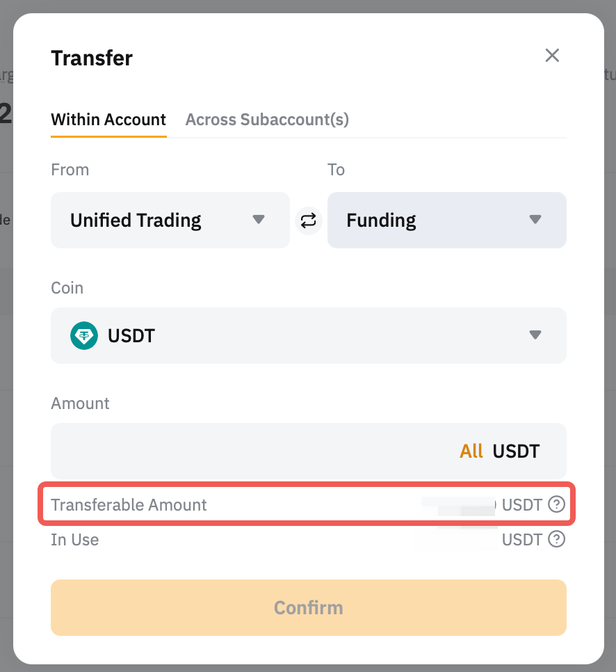The image size is (616, 672).
Task: Open the Unified Trading From dropdown
Action: [170, 221]
